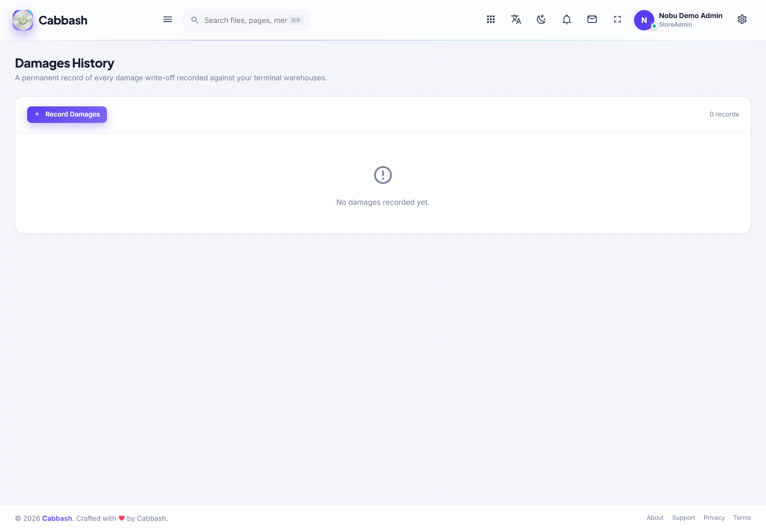Click the Cabbash link in the footer
Screen dimensions: 766x532
click(x=57, y=518)
